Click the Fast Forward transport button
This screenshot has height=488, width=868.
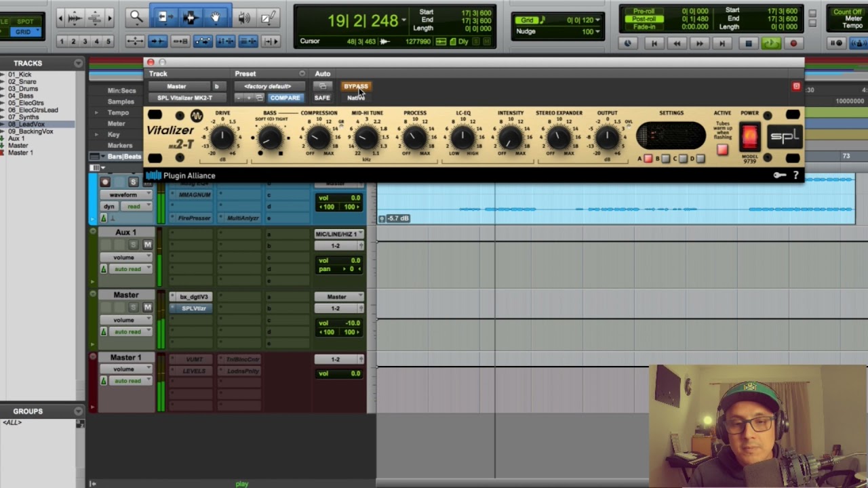[699, 43]
